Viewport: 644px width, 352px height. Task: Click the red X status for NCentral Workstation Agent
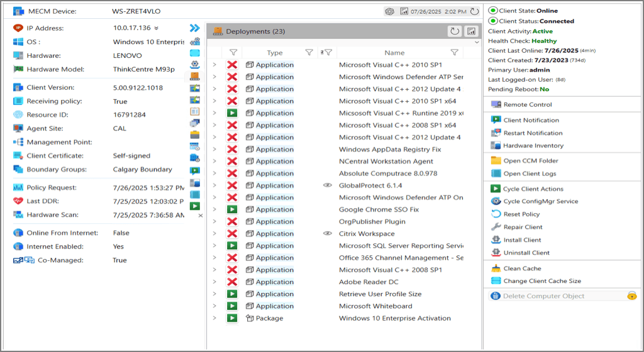[232, 162]
